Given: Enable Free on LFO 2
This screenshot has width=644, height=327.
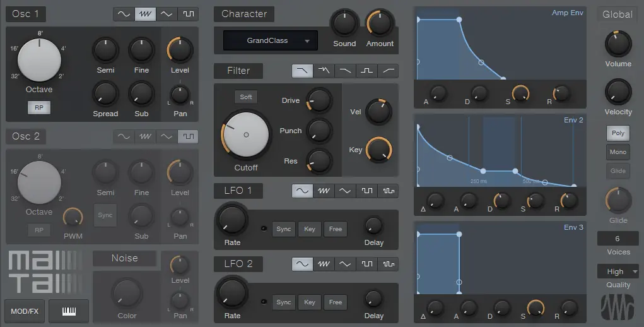Looking at the screenshot, I should pos(336,302).
